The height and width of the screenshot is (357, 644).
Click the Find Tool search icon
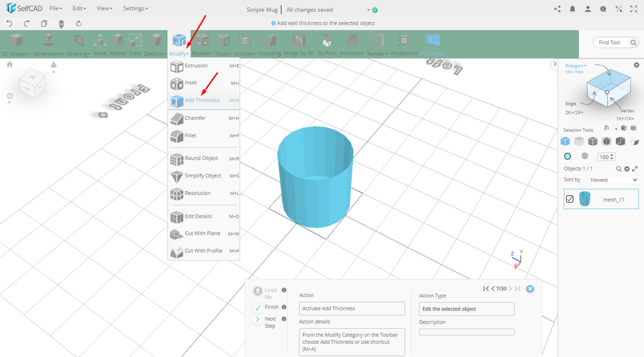click(633, 42)
